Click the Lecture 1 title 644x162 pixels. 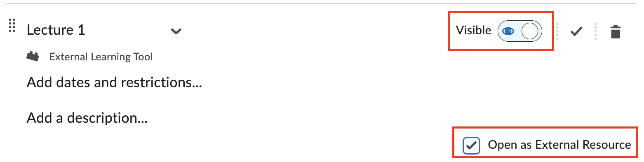(x=56, y=30)
